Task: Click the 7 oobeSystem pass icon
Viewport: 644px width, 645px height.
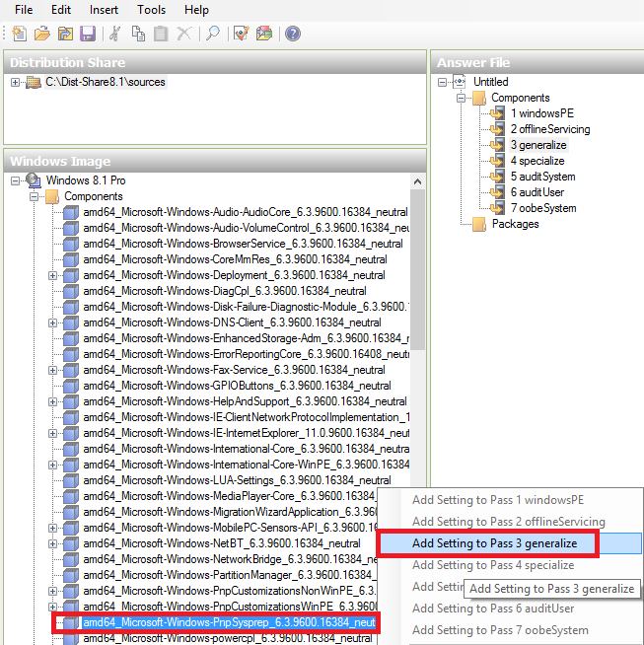Action: (497, 208)
